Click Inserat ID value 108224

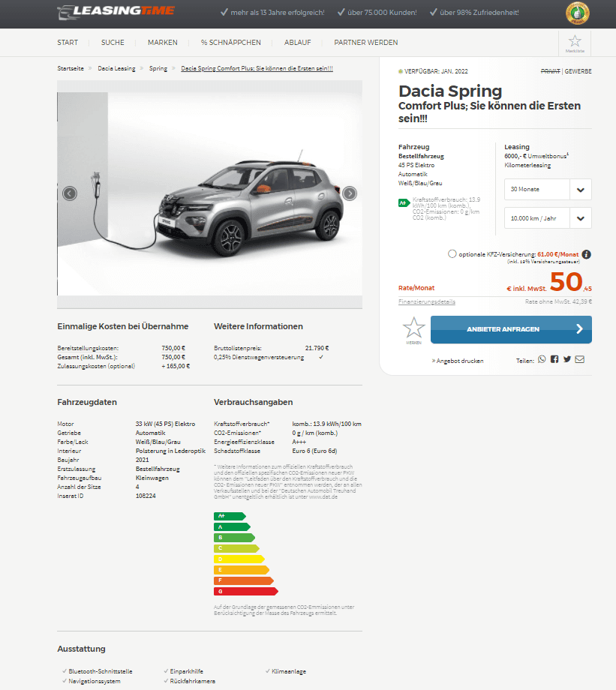click(146, 496)
